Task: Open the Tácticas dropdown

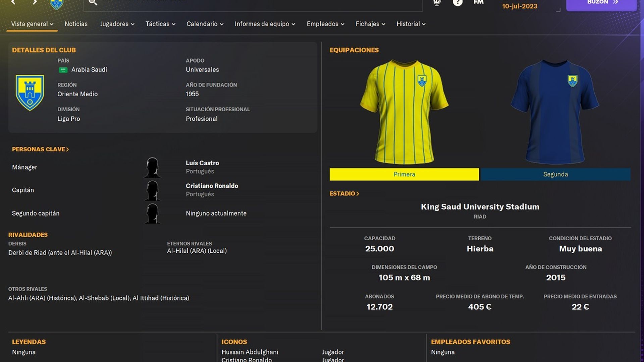Action: [160, 24]
